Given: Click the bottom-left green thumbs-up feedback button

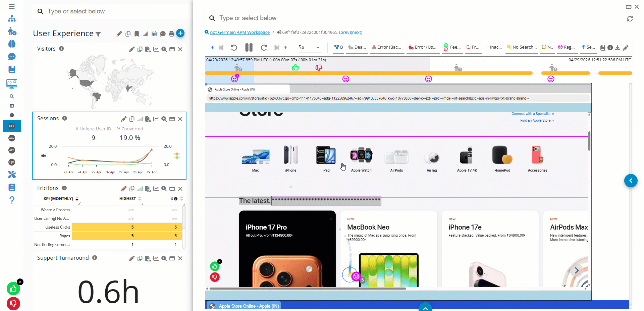Looking at the screenshot, I should (13, 289).
